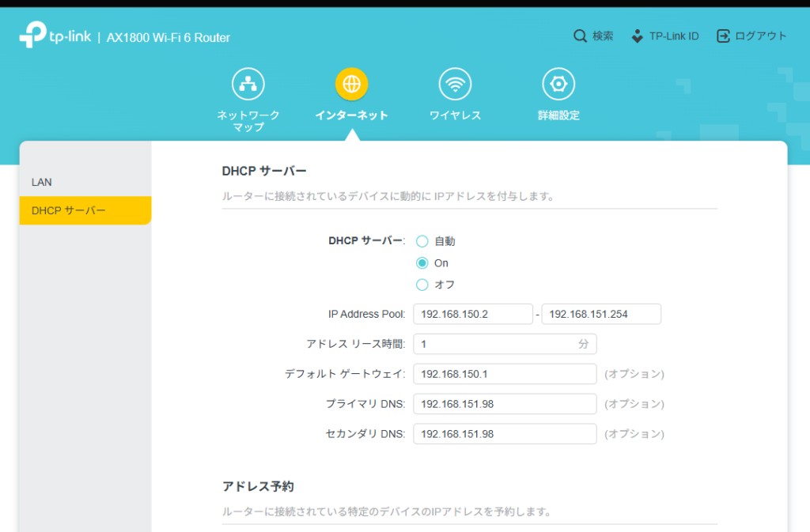Viewport: 810px width, 532px height.
Task: Click the 検索 magnifier icon
Action: [x=580, y=36]
